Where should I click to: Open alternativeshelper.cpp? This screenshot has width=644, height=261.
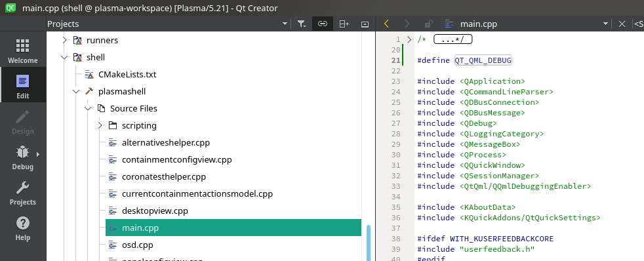[166, 143]
